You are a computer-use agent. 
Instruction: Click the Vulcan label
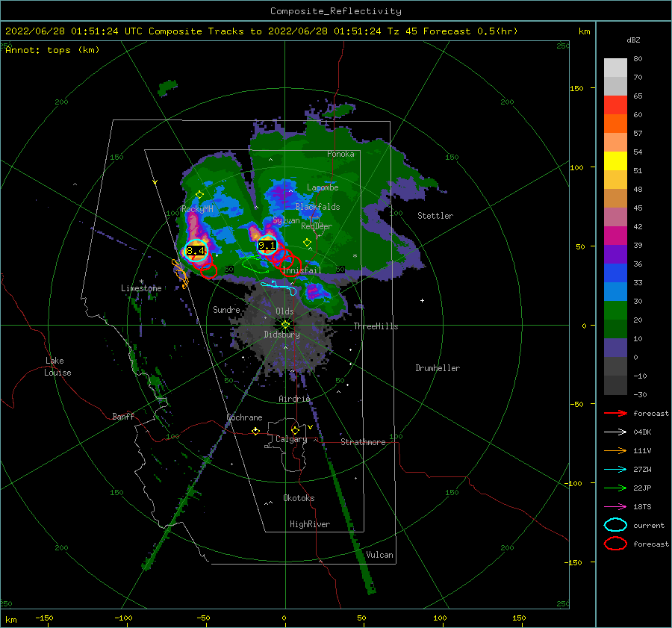click(380, 555)
